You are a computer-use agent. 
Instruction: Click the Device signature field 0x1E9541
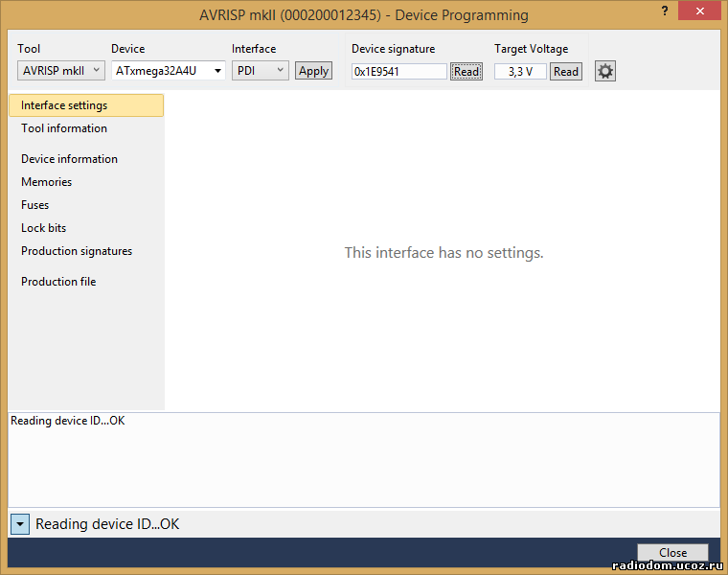398,72
